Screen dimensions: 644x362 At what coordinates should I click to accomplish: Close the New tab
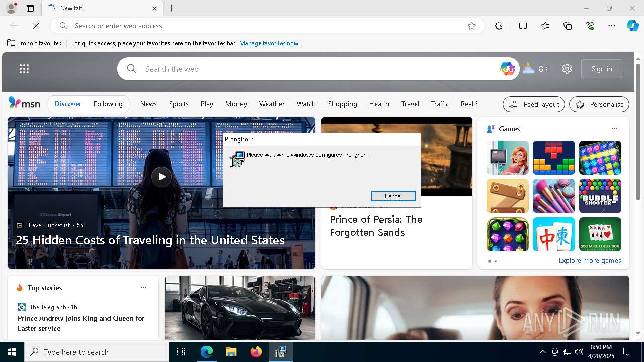(x=154, y=8)
